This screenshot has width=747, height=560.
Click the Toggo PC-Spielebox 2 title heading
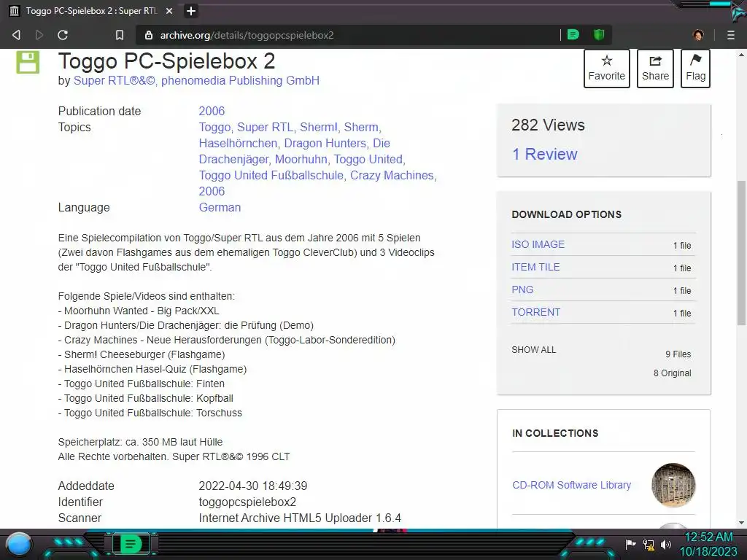pos(167,61)
